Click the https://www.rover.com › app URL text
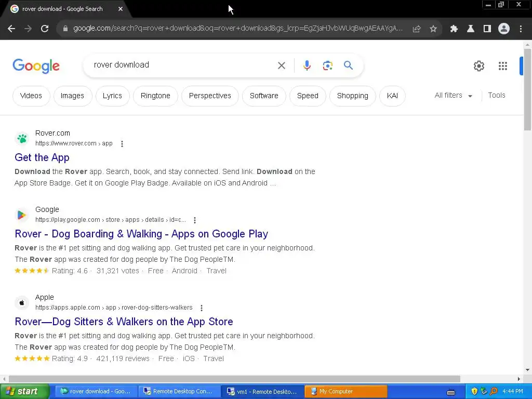Viewport: 532px width, 399px height. (x=74, y=143)
